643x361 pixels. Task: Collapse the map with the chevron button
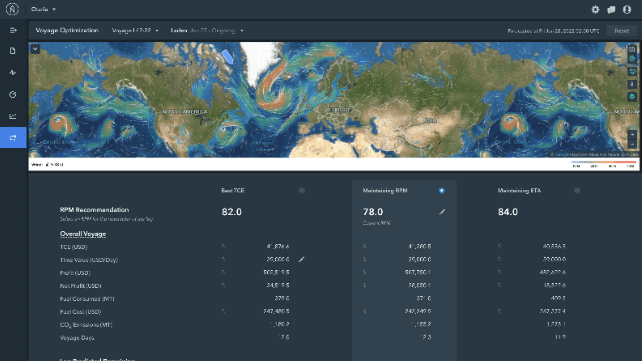35,49
